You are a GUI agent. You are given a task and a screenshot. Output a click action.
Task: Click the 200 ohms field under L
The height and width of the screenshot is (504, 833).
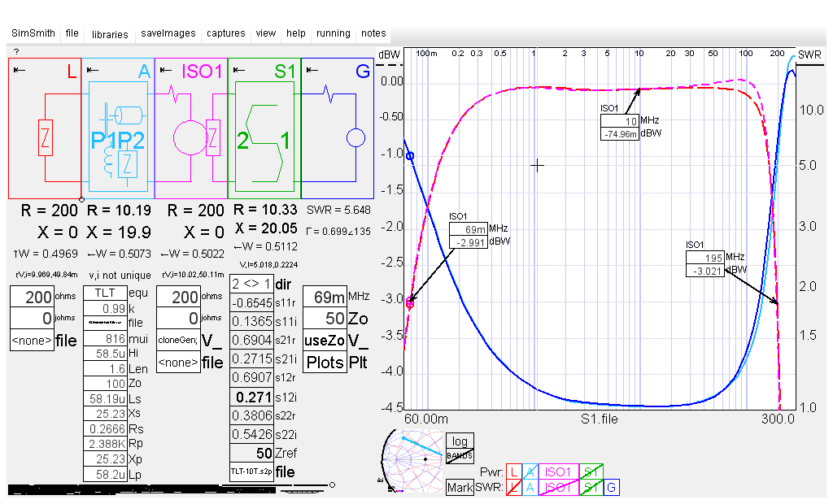coord(32,297)
